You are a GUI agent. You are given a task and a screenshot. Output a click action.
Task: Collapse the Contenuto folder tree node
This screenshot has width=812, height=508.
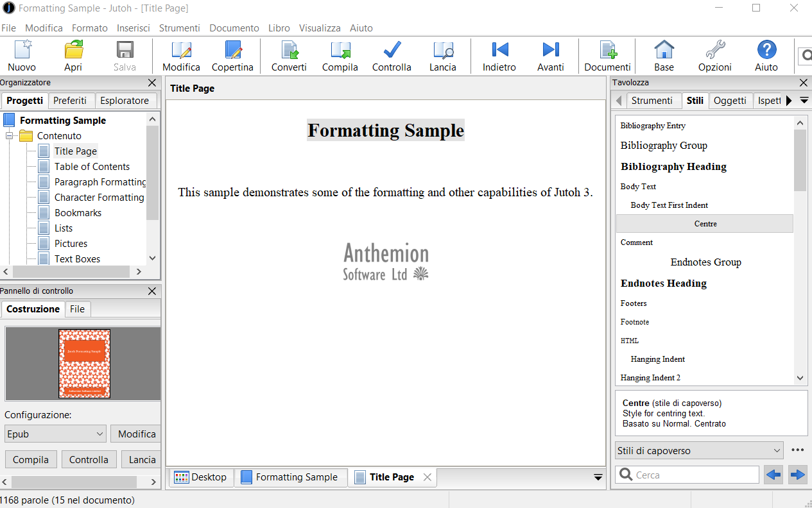(x=10, y=136)
